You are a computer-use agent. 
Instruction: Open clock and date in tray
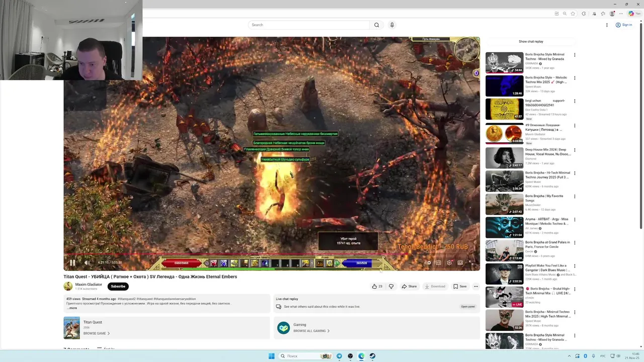pyautogui.click(x=632, y=356)
